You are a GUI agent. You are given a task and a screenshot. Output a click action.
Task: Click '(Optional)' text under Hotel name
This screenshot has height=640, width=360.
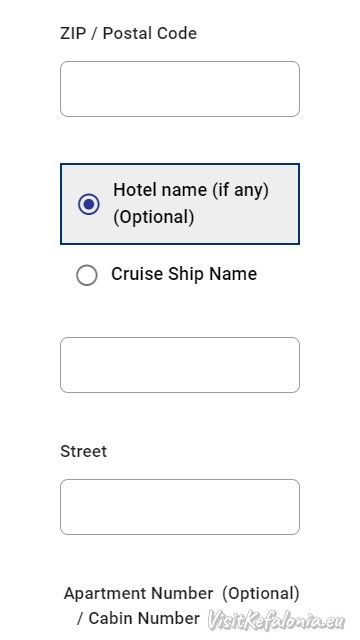tap(153, 217)
